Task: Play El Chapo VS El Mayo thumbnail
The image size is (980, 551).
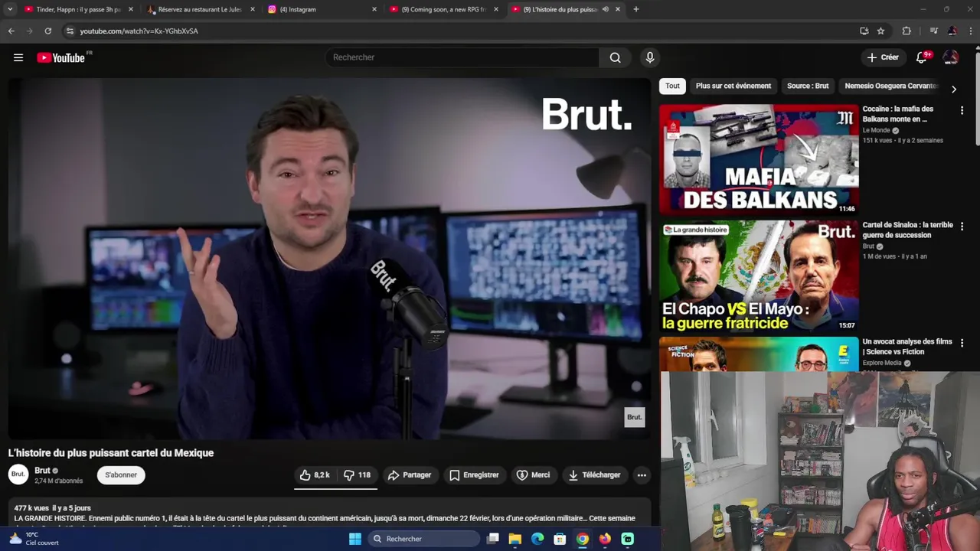Action: tap(759, 275)
